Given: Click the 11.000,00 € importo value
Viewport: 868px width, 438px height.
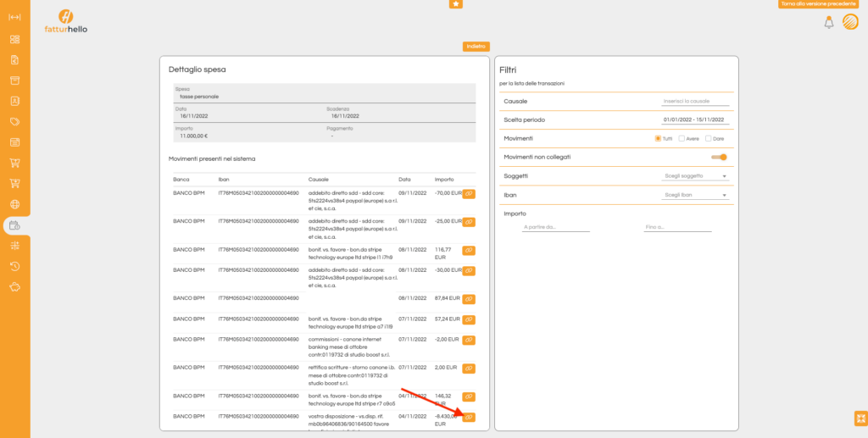Looking at the screenshot, I should (194, 136).
